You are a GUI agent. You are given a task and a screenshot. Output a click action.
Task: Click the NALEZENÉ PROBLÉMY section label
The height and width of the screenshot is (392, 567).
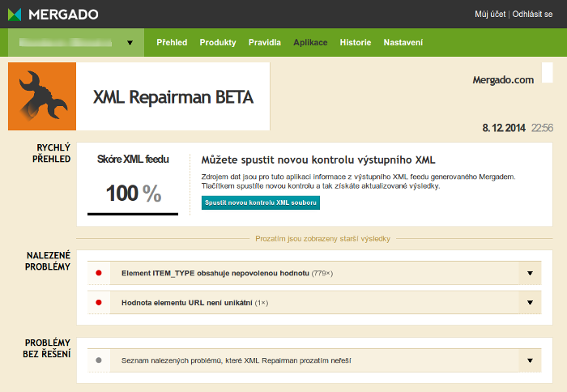(x=48, y=261)
